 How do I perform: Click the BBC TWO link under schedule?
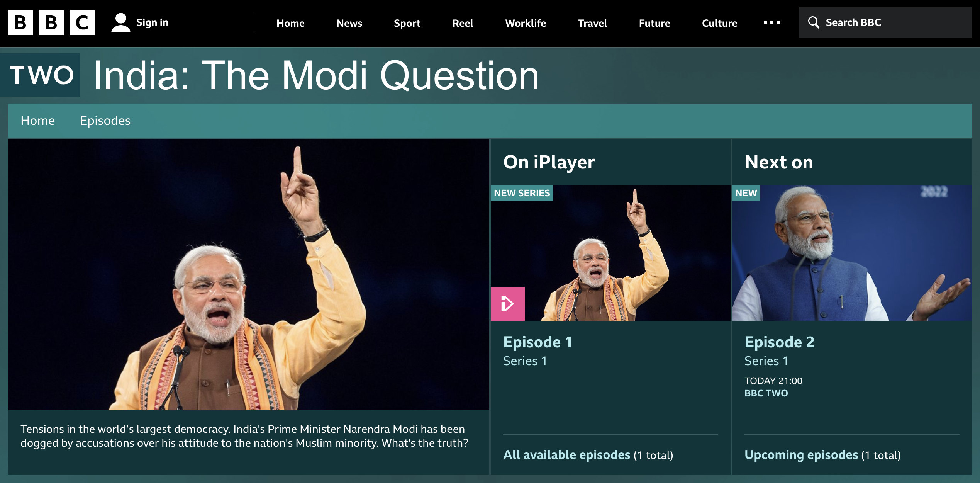pos(766,393)
